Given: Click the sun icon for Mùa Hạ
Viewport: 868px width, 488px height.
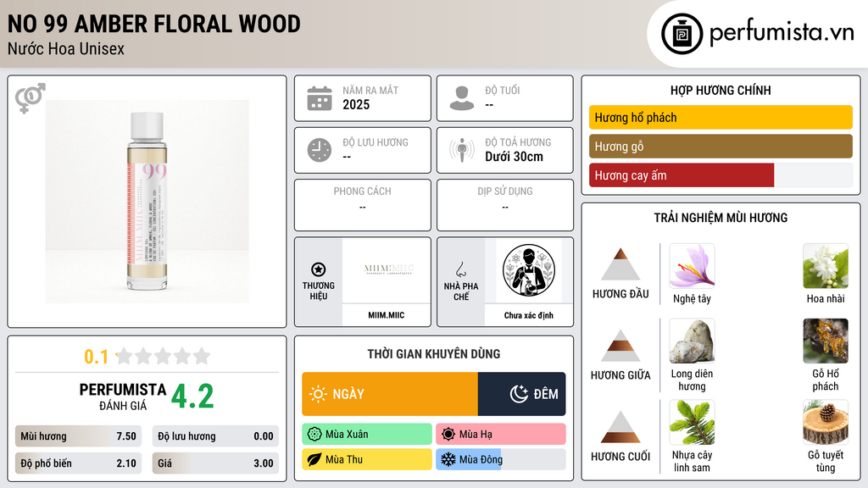Looking at the screenshot, I should tap(448, 435).
